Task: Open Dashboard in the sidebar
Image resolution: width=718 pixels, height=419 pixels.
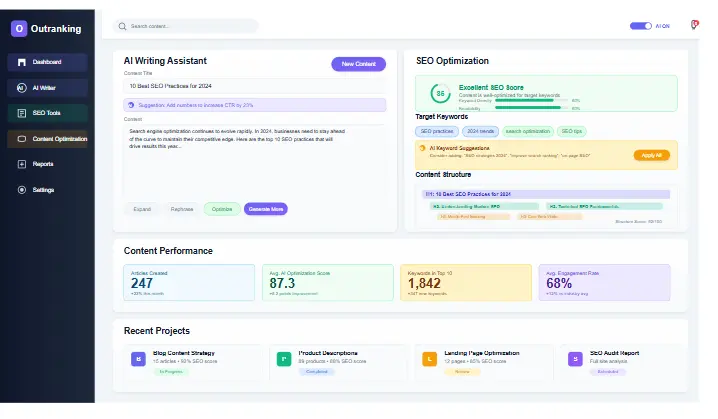Action: point(47,62)
